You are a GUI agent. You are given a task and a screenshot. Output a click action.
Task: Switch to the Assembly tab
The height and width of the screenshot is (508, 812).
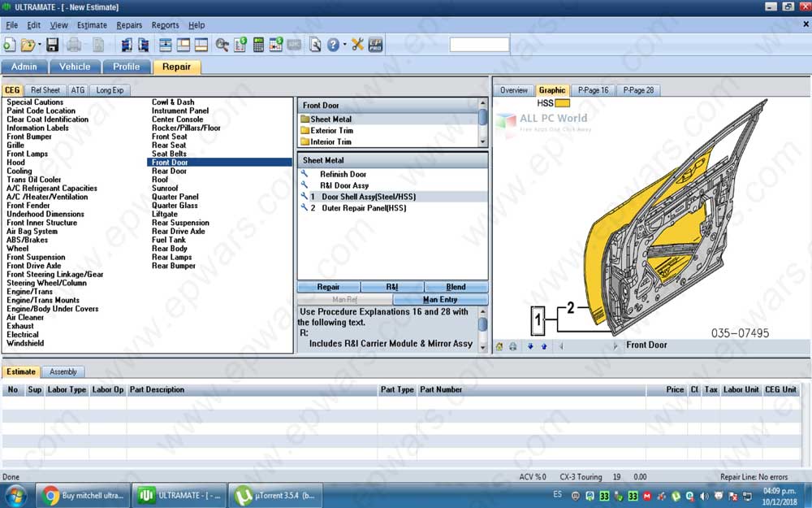63,371
